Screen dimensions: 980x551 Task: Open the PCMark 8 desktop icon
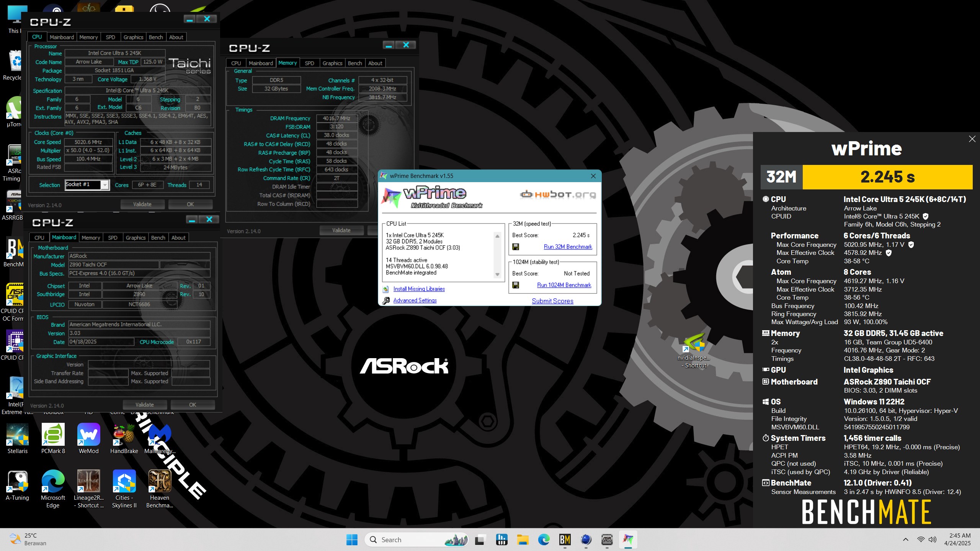[53, 439]
